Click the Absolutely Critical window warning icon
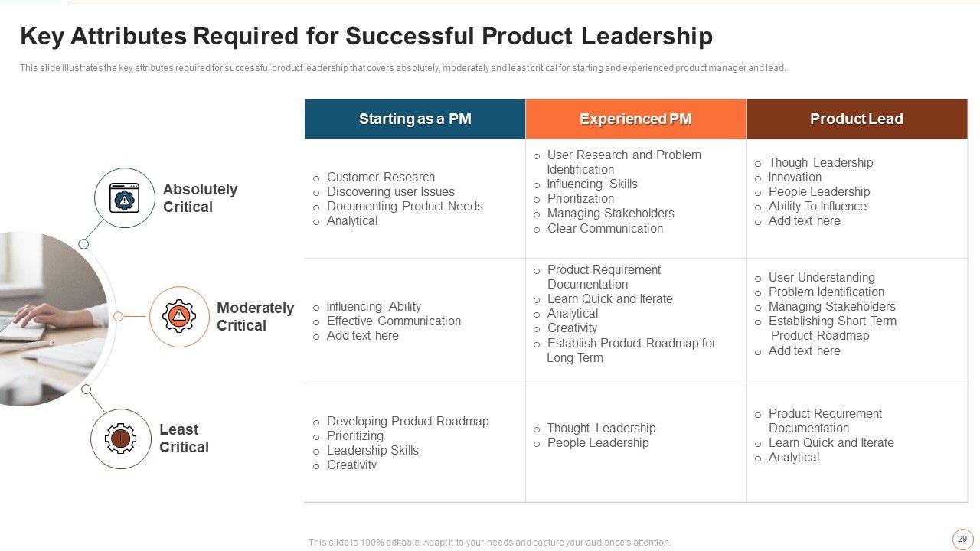 (124, 197)
